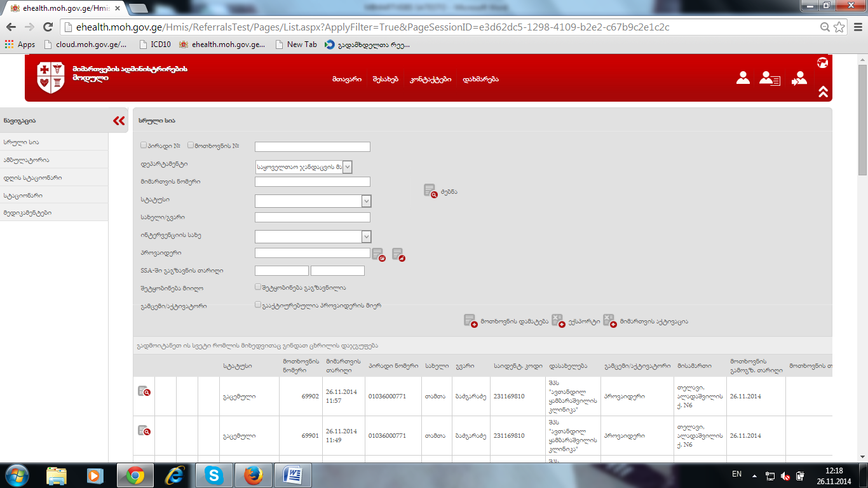This screenshot has width=868, height=488.
Task: Click the ექსპორტი export icon
Action: coord(558,321)
